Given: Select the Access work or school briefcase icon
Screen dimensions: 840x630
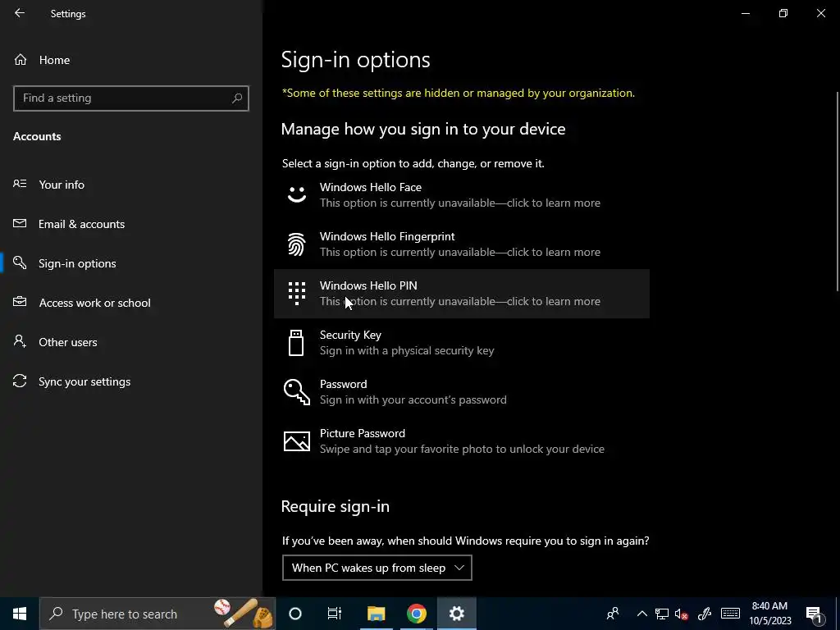Looking at the screenshot, I should click(x=20, y=302).
